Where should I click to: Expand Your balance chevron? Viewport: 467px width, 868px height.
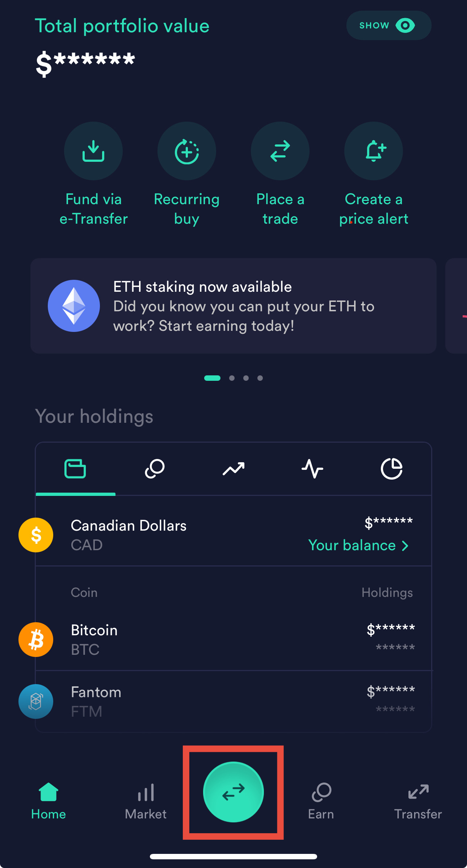(405, 546)
